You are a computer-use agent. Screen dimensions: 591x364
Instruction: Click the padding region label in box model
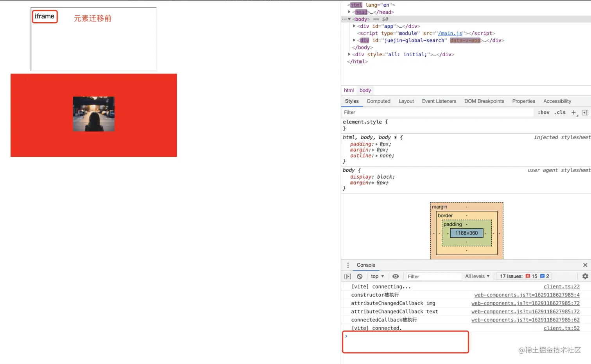coord(453,224)
